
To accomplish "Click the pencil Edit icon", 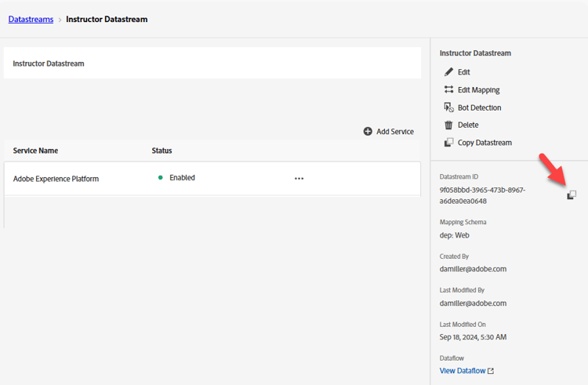I will pos(448,72).
